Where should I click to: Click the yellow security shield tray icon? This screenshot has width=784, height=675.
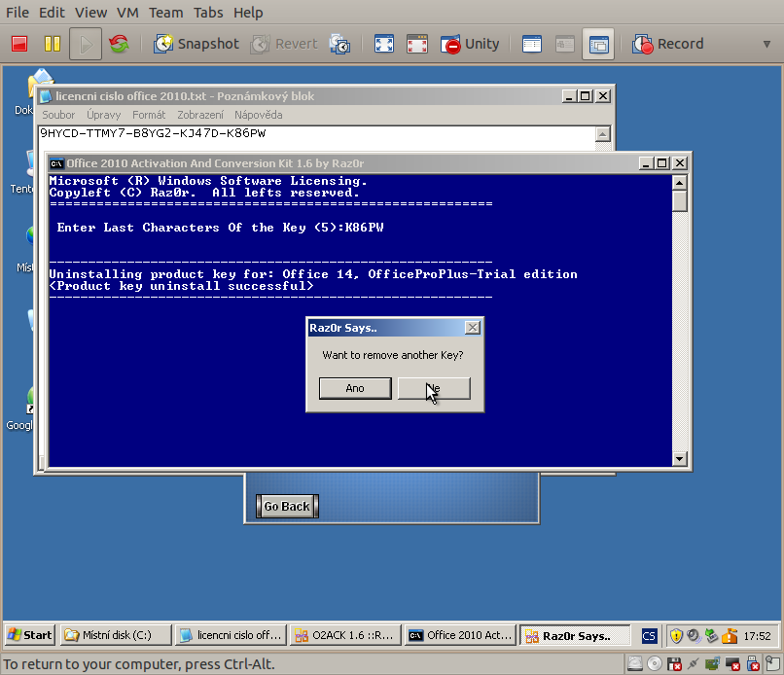click(x=676, y=635)
